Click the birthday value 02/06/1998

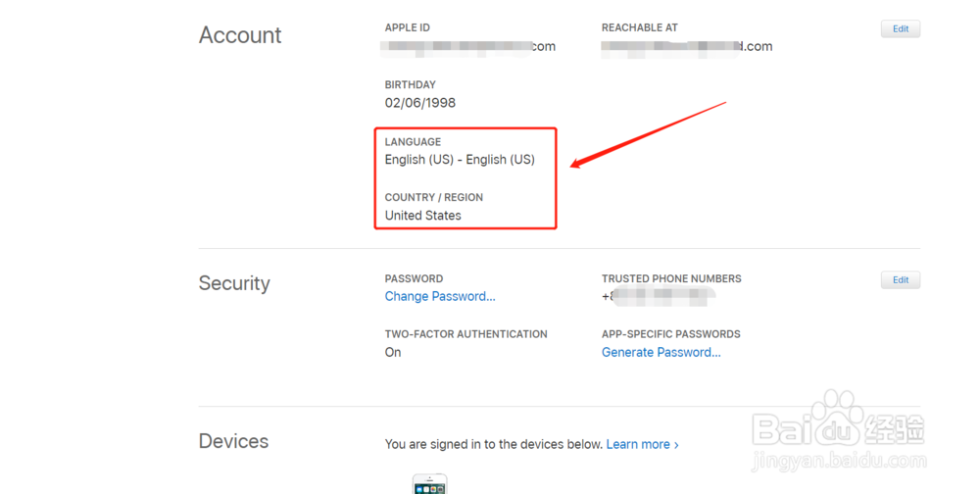[x=419, y=103]
